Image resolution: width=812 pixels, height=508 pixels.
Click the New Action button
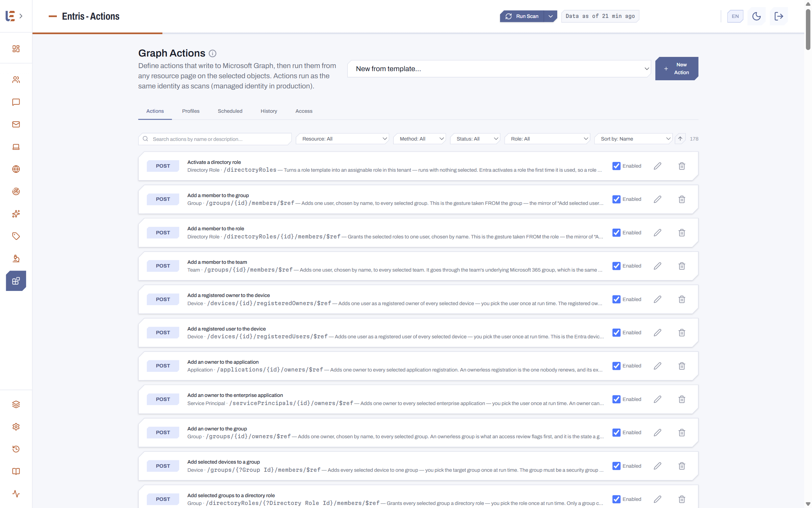(x=677, y=68)
